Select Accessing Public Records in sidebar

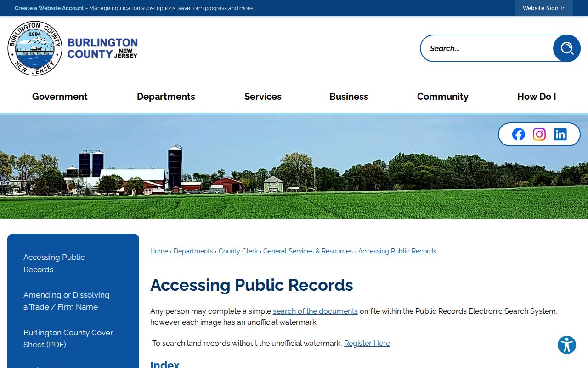[54, 264]
